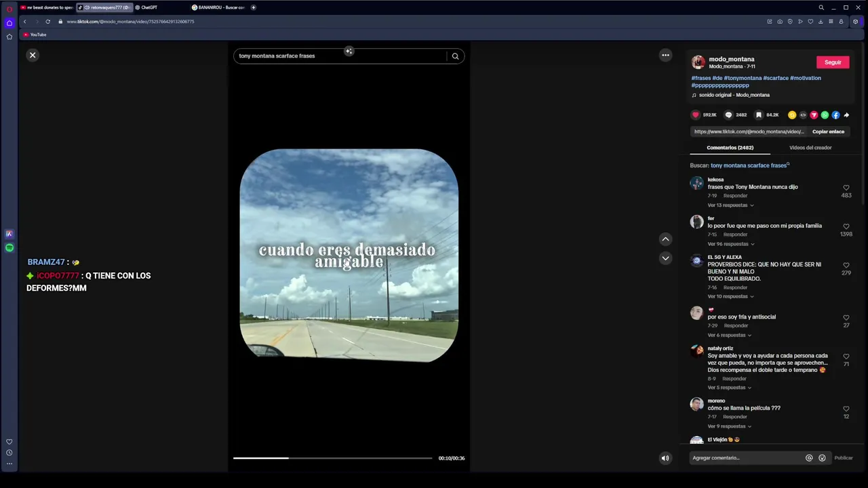Screen dimensions: 868x488
Task: Take a snapshot with the camera toolbar icon
Action: [780, 22]
